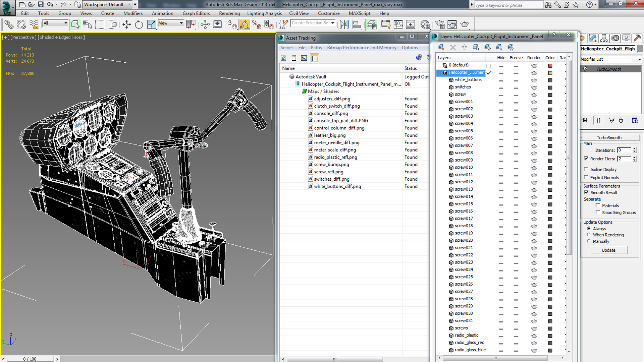644x362 pixels.
Task: Open the Graph Editors menu
Action: tap(196, 13)
